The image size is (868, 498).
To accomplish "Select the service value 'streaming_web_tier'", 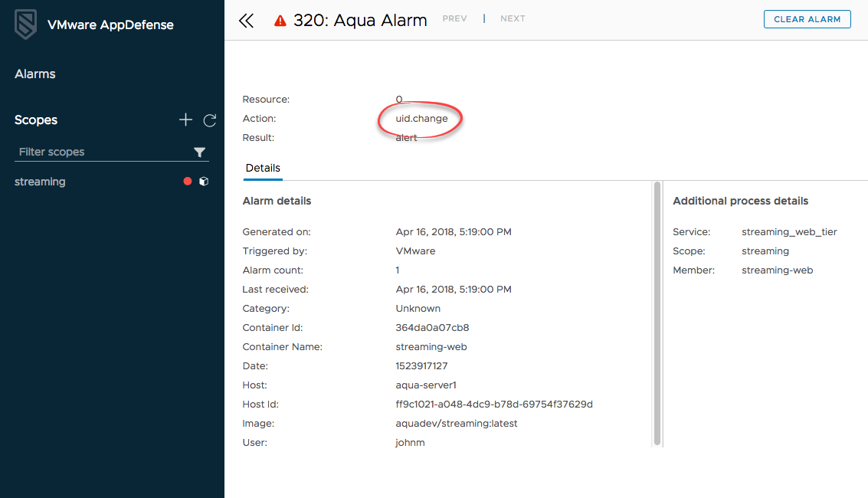I will pyautogui.click(x=789, y=232).
